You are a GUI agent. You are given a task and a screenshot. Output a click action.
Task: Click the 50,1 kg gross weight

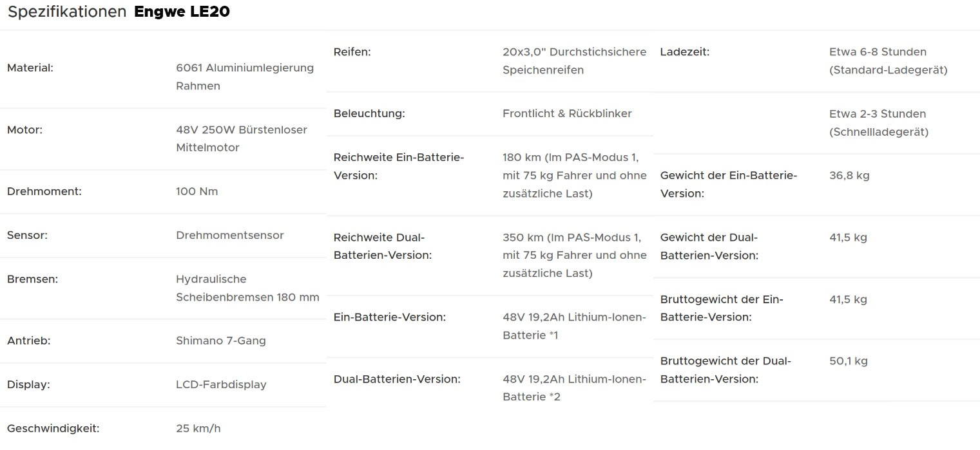pyautogui.click(x=848, y=361)
